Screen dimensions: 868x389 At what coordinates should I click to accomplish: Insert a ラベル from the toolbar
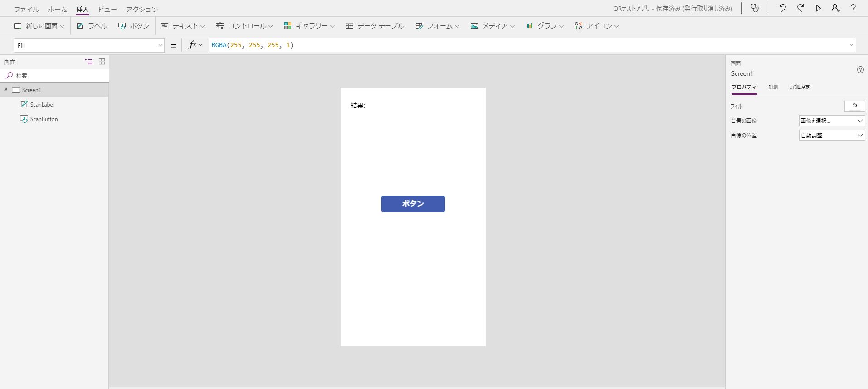pos(92,26)
